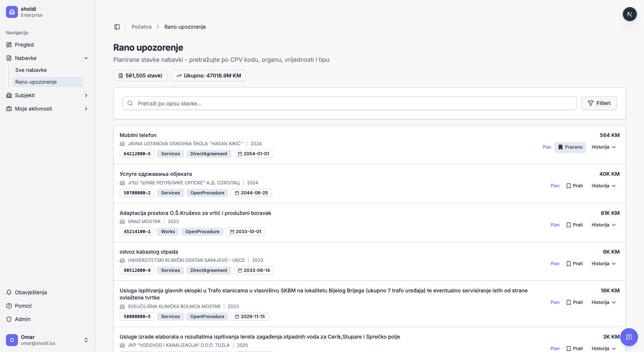Click the Početna breadcrumb link
Viewport: 644px width, 352px height.
(x=141, y=27)
